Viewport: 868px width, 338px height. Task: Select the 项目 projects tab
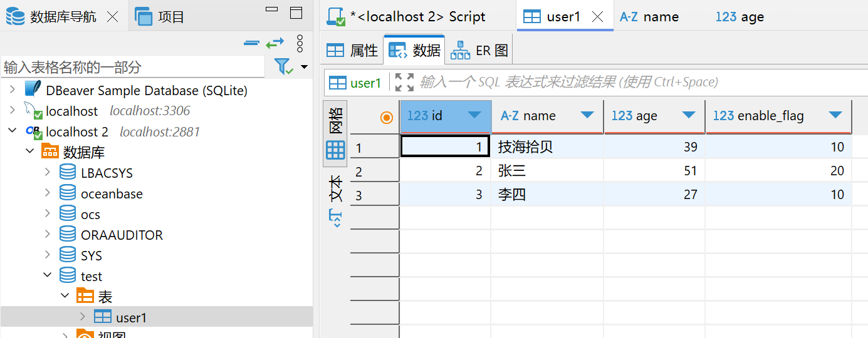(x=160, y=17)
